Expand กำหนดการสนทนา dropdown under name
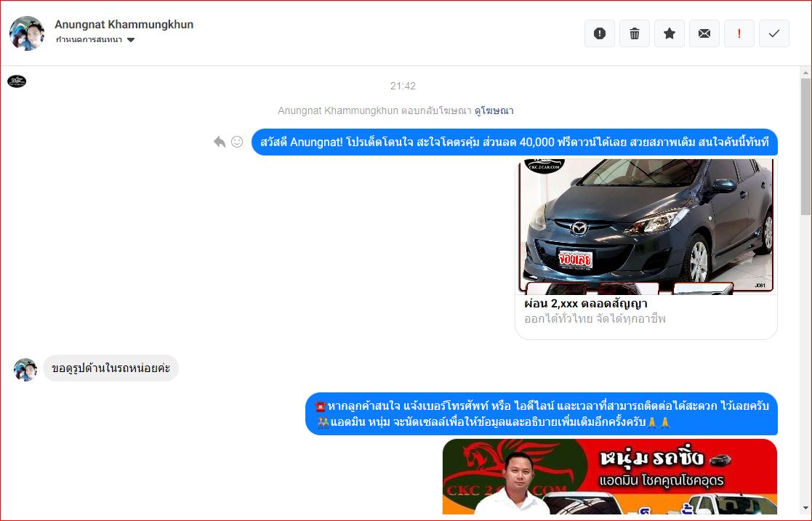This screenshot has height=521, width=812. [95, 40]
